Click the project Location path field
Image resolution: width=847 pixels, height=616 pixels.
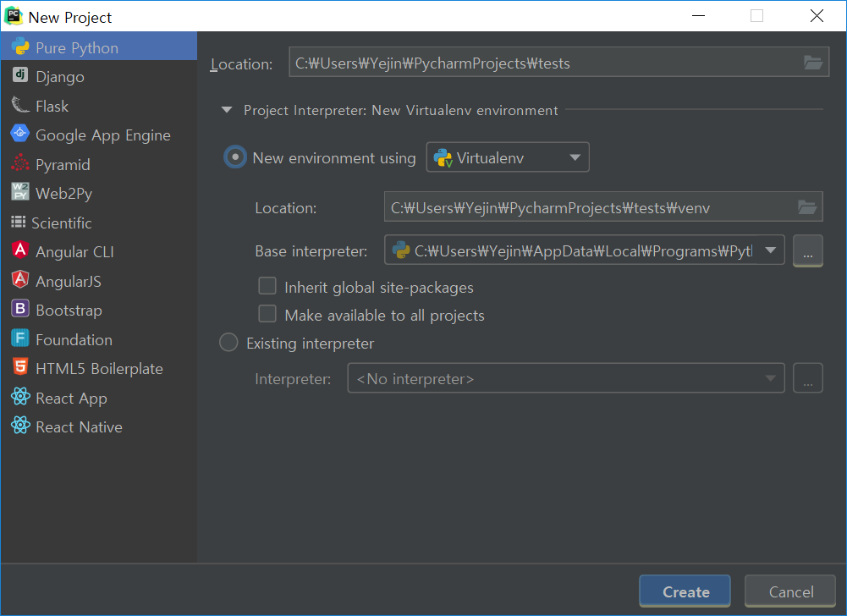point(559,62)
